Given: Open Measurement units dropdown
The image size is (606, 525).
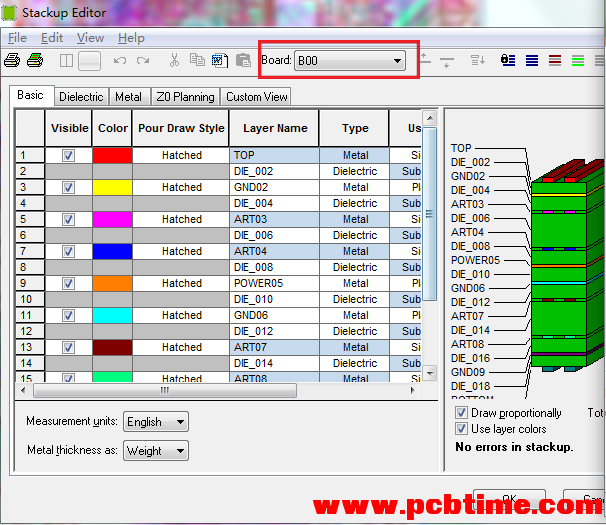Looking at the screenshot, I should point(156,421).
